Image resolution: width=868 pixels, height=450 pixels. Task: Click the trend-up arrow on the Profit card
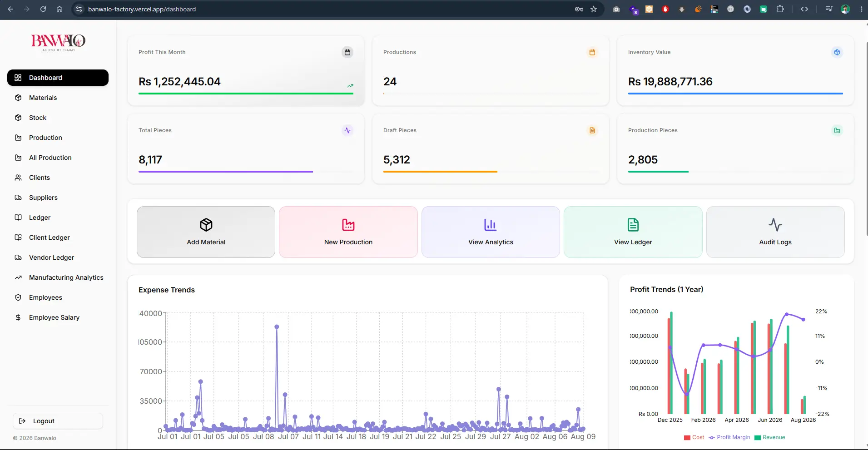(x=350, y=85)
